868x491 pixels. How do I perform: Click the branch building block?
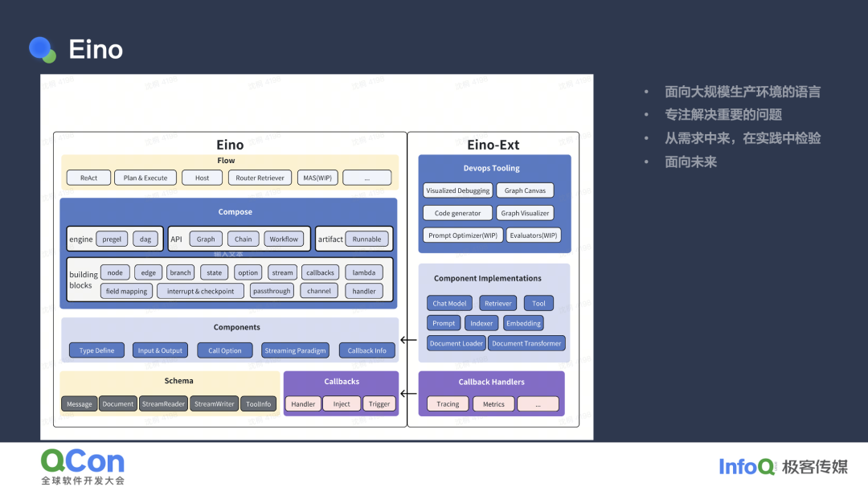click(181, 272)
